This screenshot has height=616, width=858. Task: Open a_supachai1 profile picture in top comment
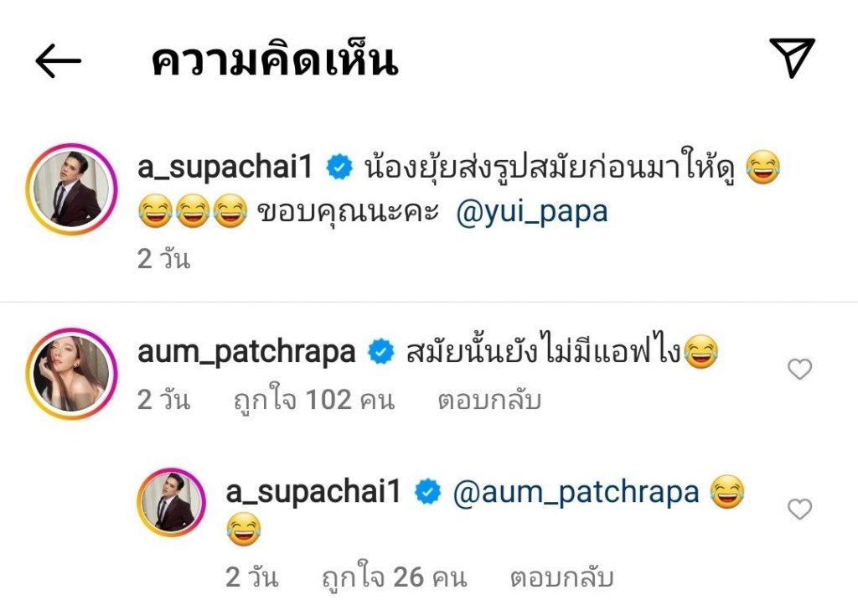point(71,189)
